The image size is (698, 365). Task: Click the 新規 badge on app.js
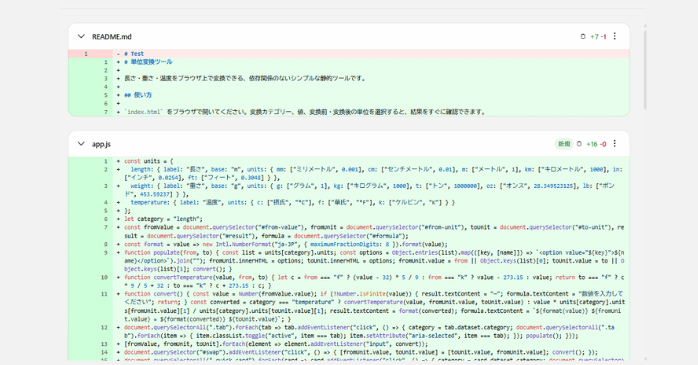tap(564, 144)
